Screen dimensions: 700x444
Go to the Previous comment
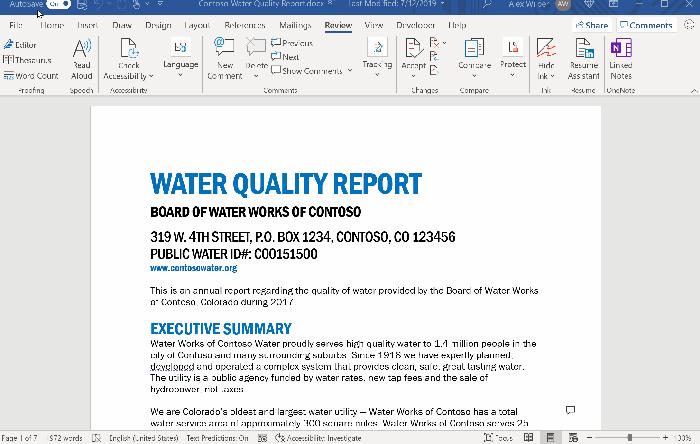tap(292, 43)
